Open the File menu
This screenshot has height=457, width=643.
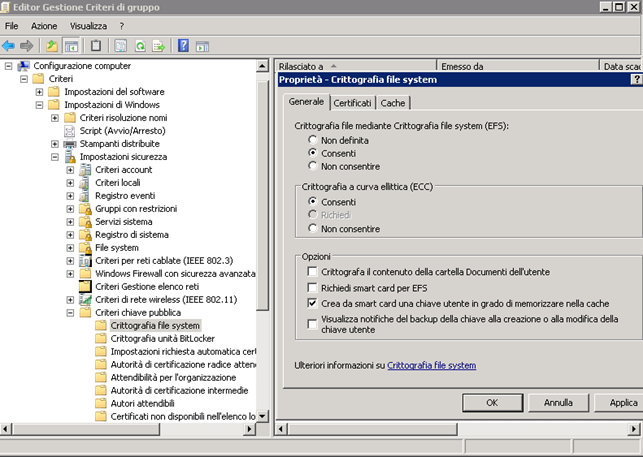(x=11, y=26)
